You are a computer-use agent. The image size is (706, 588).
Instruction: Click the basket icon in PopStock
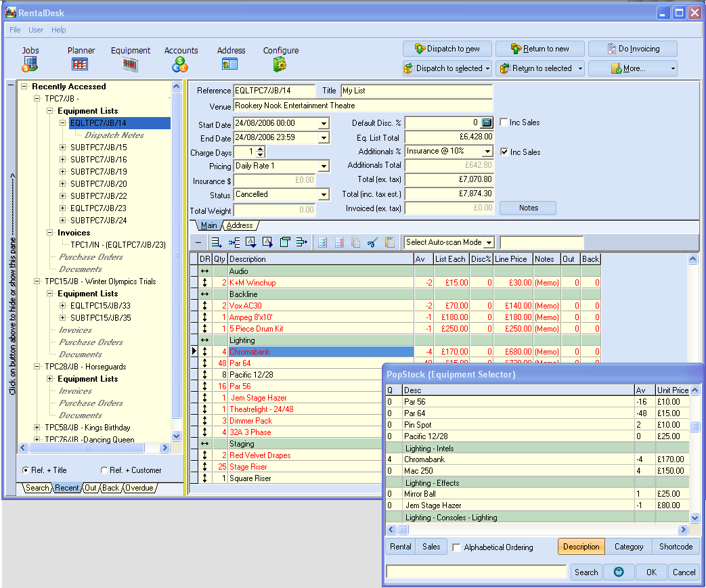tap(619, 572)
